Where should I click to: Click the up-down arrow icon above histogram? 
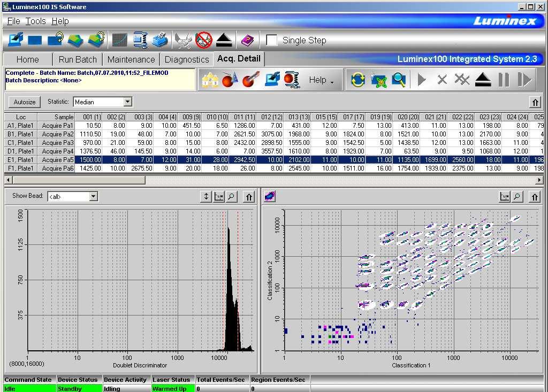click(206, 197)
